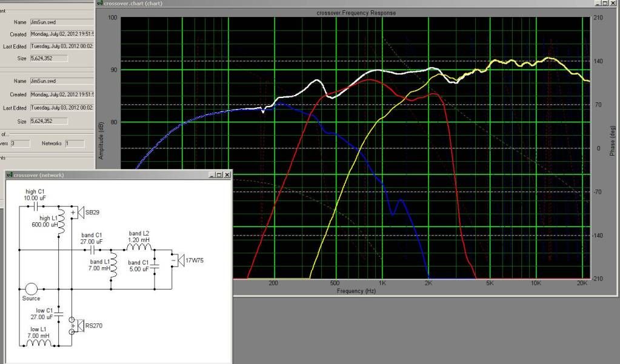Click the '1K' frequency axis tick
The image size is (620, 364).
point(382,283)
